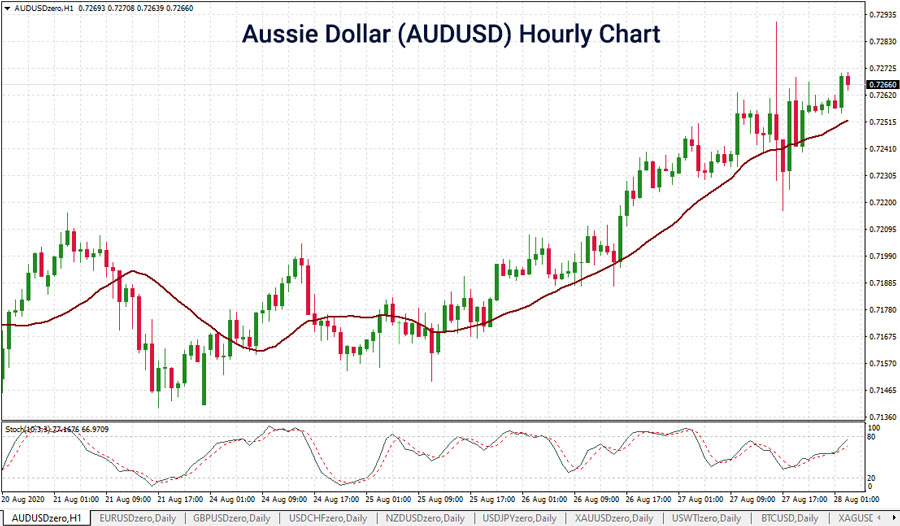Viewport: 900px width, 526px height.
Task: Click the highlighted current price label 0.72660
Action: click(x=883, y=85)
